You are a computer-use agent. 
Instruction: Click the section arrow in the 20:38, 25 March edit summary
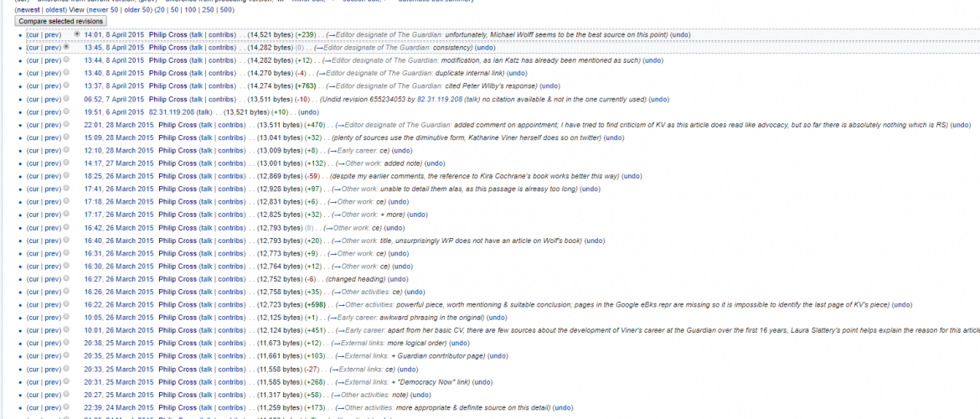(x=336, y=344)
